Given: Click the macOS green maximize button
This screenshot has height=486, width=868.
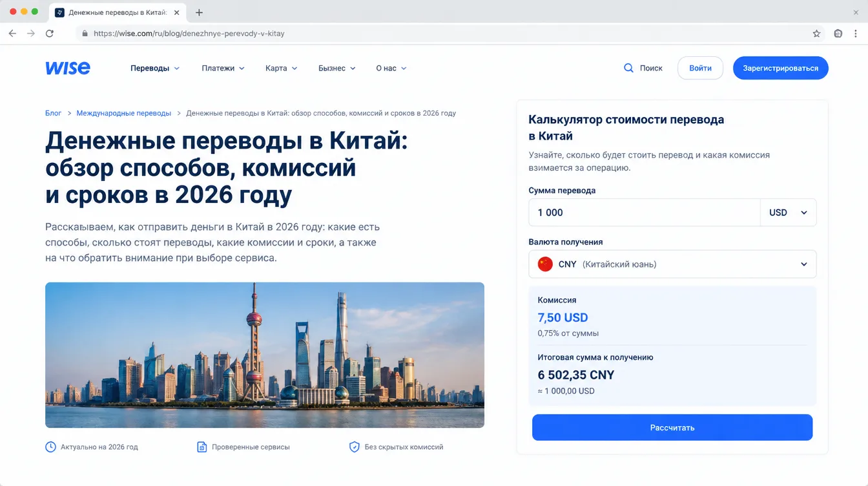Looking at the screenshot, I should (x=35, y=12).
